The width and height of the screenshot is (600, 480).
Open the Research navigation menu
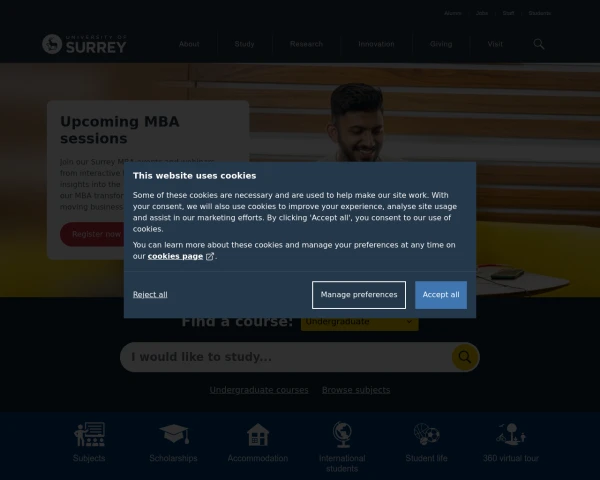[x=307, y=44]
